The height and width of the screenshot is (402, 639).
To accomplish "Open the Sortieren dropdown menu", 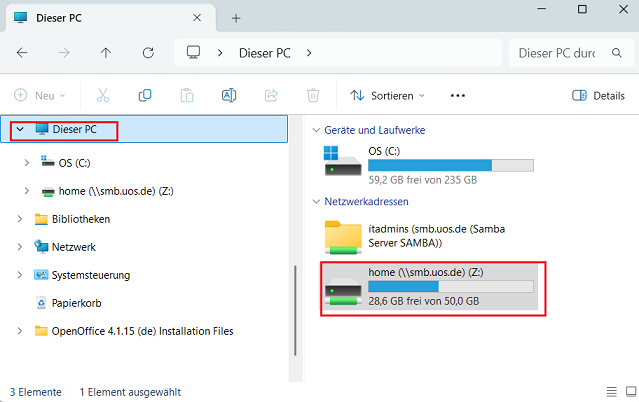I will click(x=387, y=95).
